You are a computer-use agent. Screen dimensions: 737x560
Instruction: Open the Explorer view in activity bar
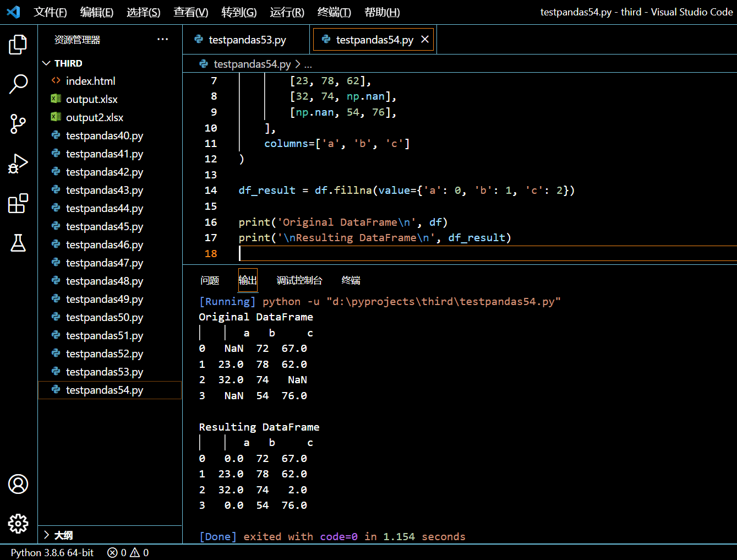pos(18,45)
